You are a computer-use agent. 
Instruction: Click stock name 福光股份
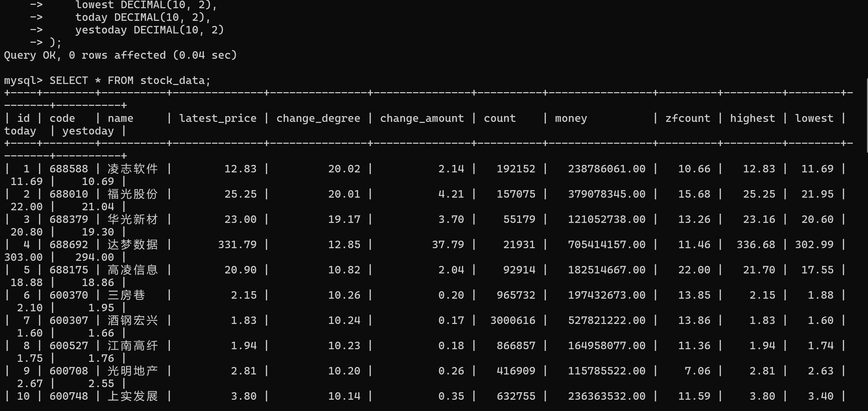point(133,194)
